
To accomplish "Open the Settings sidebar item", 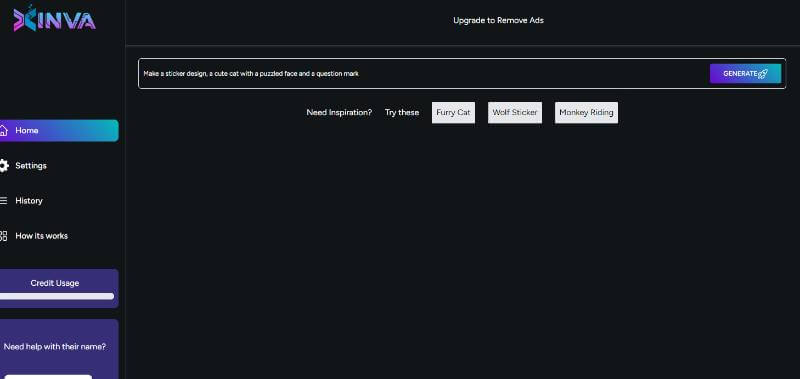I will [x=31, y=166].
